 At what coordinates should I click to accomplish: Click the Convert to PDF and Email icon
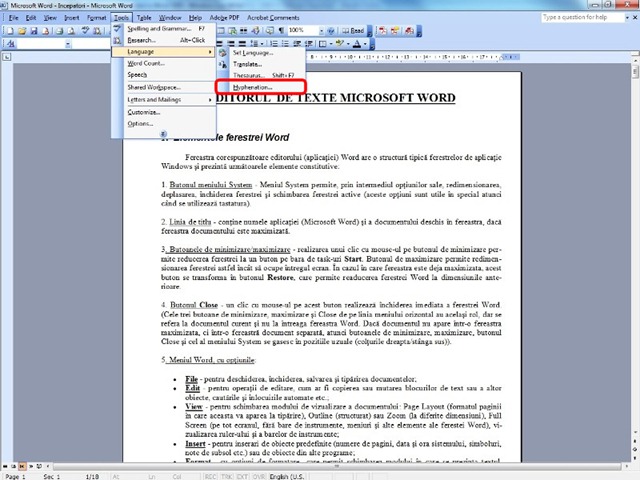[396, 31]
